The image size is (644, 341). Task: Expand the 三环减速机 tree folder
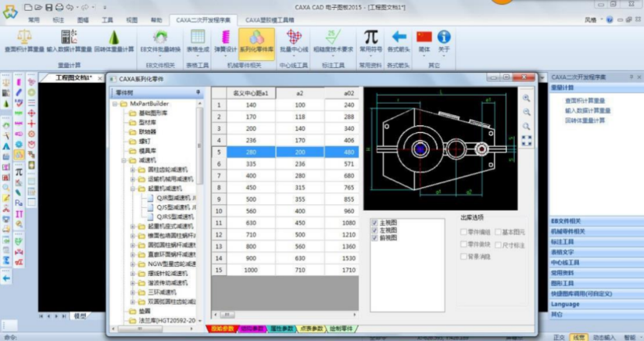[132, 292]
